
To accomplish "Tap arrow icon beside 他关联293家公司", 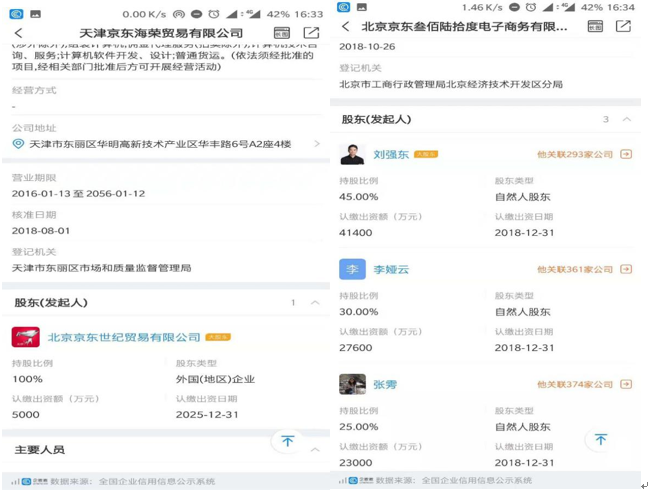I will tap(626, 155).
